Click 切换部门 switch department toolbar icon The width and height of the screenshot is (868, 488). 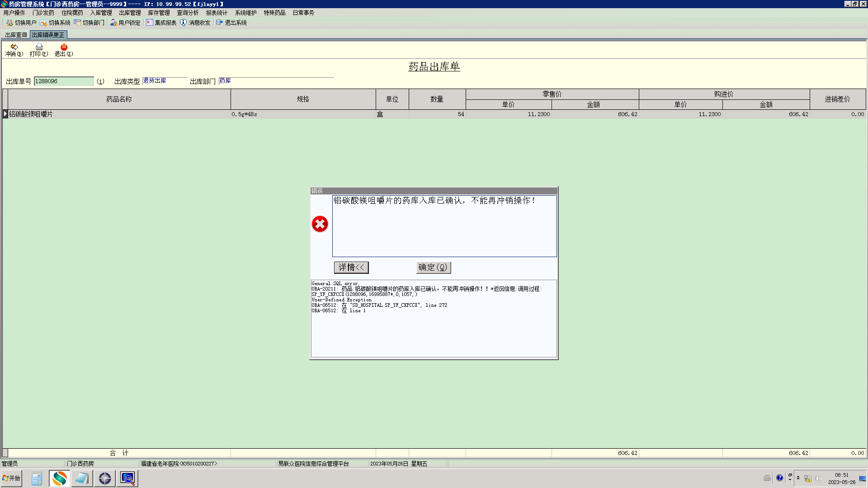89,23
